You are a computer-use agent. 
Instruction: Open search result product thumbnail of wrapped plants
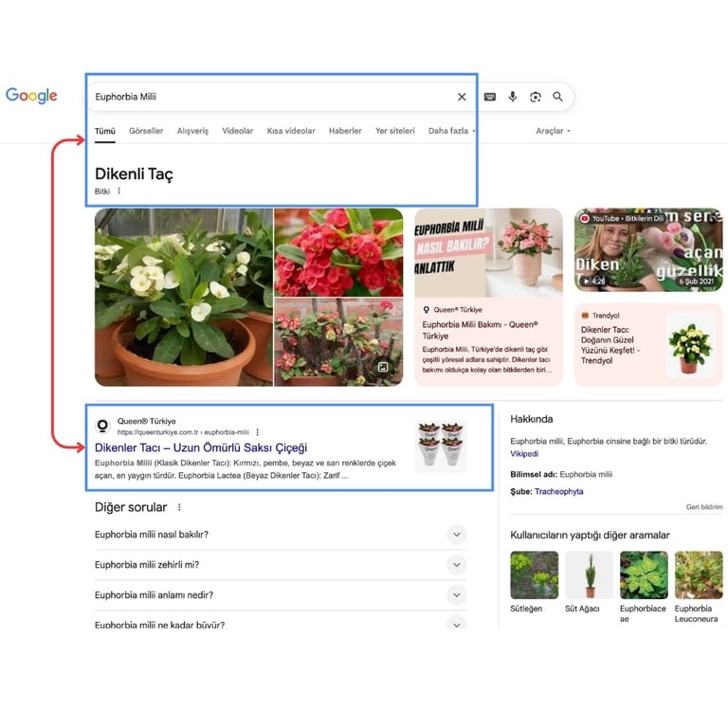point(440,446)
